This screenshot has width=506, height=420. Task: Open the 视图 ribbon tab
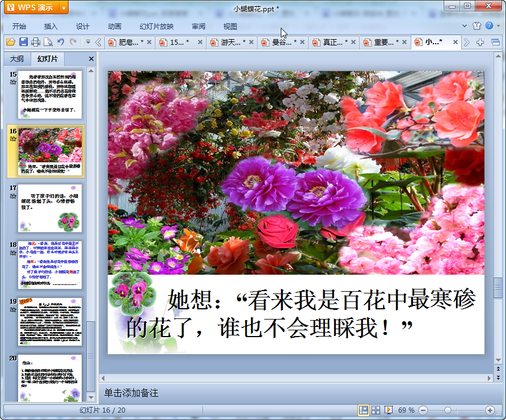point(230,27)
